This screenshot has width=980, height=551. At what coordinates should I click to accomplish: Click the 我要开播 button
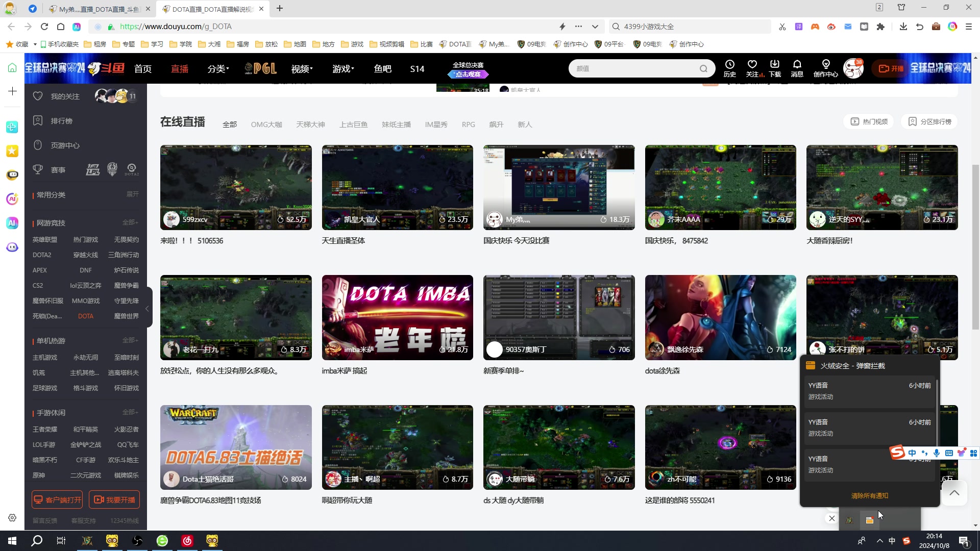tap(114, 500)
